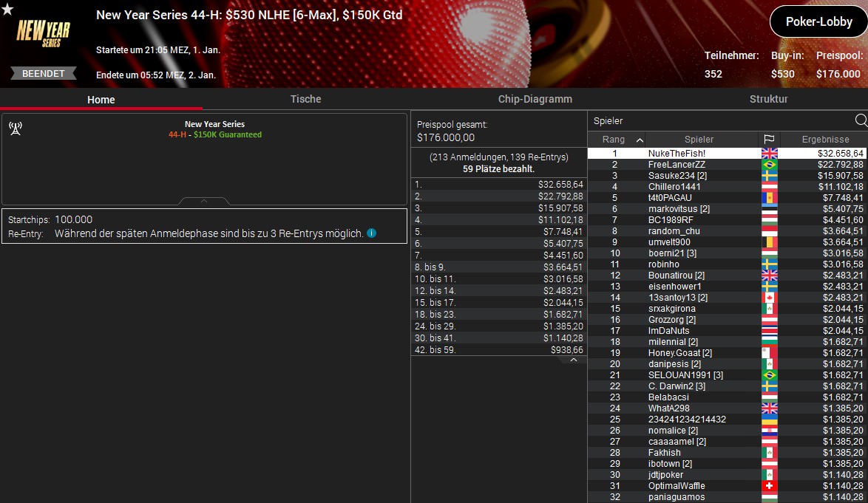This screenshot has width=868, height=503.
Task: Click the player search magnifier icon
Action: [x=861, y=120]
